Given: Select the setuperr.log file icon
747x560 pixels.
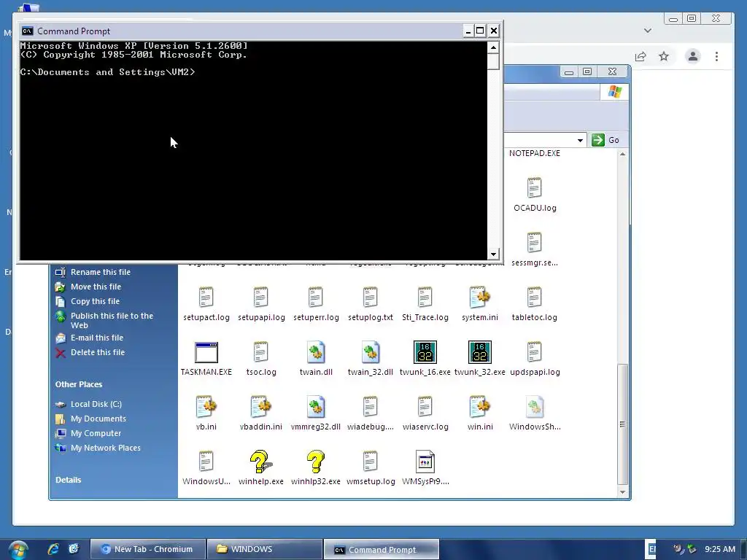Looking at the screenshot, I should tap(315, 297).
